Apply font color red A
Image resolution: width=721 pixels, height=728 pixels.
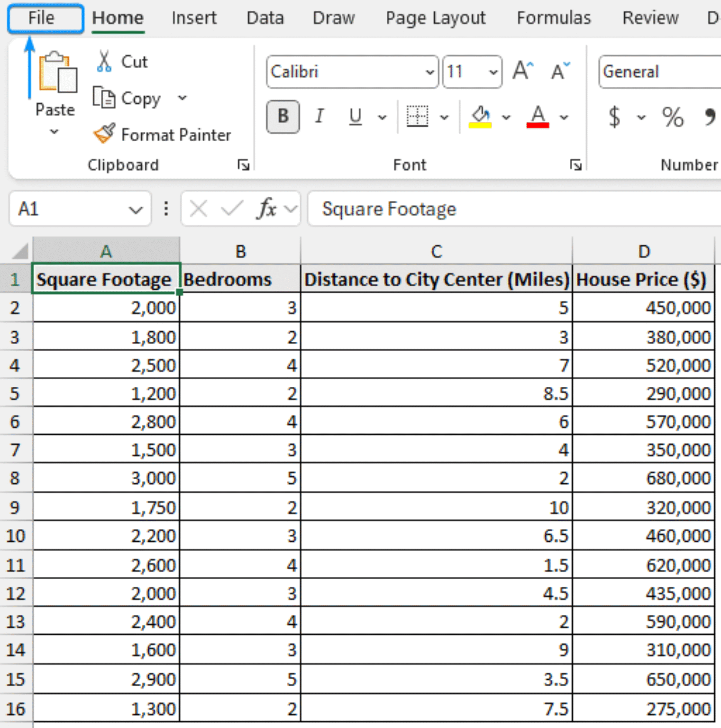538,117
